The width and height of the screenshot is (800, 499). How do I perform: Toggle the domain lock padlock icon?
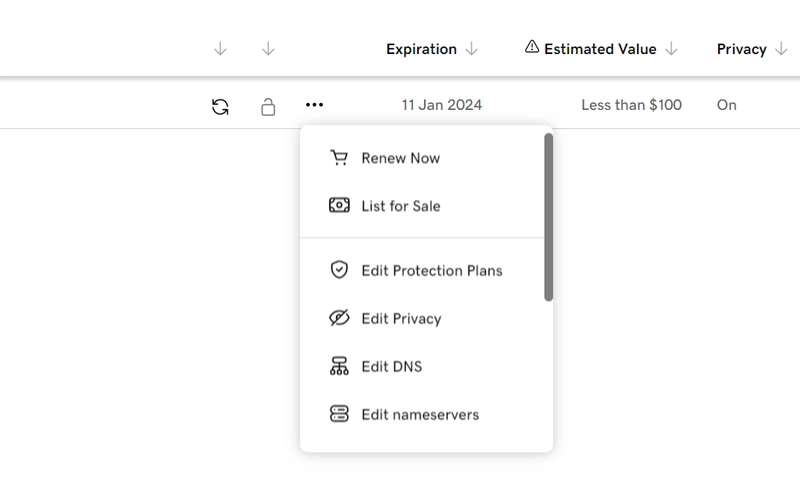[x=268, y=106]
